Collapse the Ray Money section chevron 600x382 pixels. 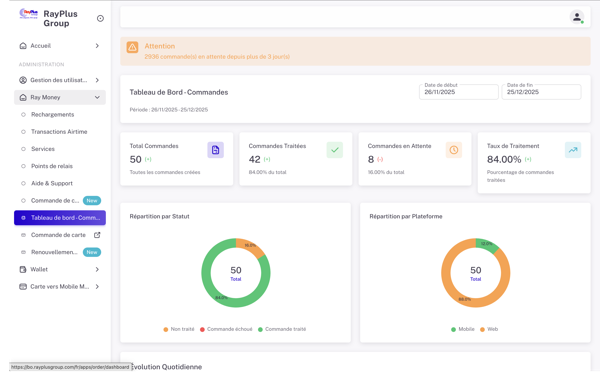(x=97, y=97)
